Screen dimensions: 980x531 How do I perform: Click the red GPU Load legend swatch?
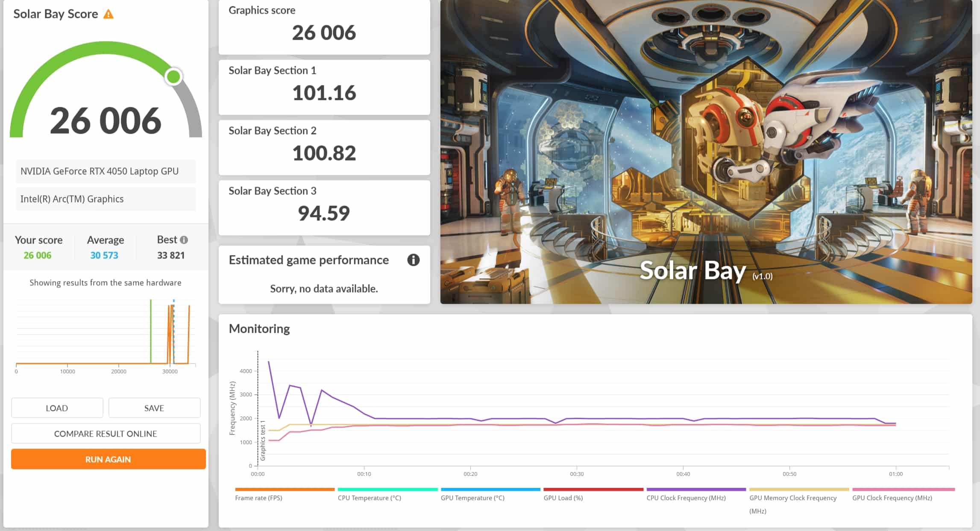click(593, 490)
